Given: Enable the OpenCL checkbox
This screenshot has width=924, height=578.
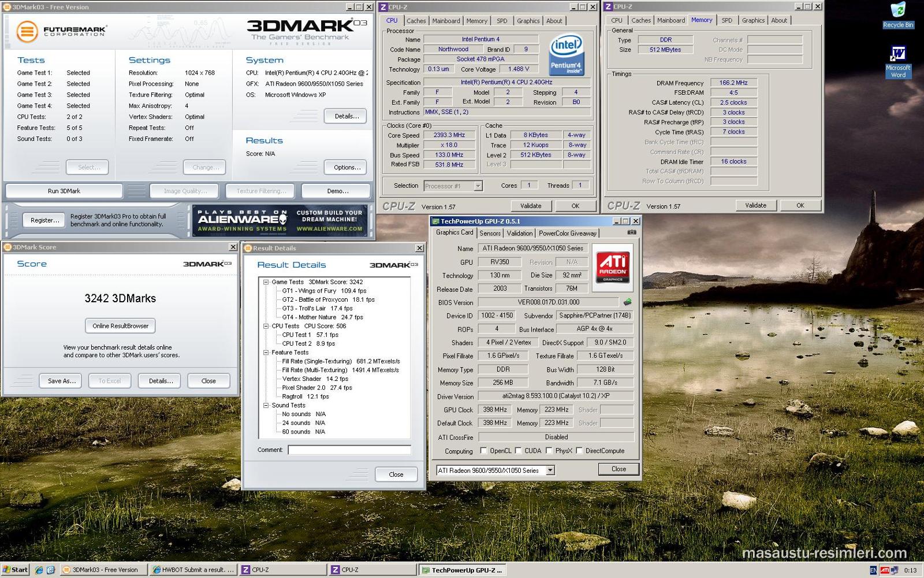Looking at the screenshot, I should coord(484,451).
